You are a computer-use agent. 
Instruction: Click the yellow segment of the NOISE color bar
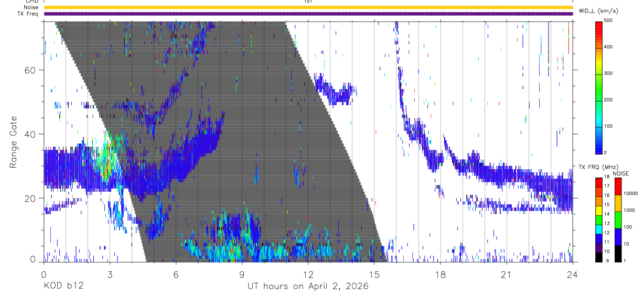[618, 203]
